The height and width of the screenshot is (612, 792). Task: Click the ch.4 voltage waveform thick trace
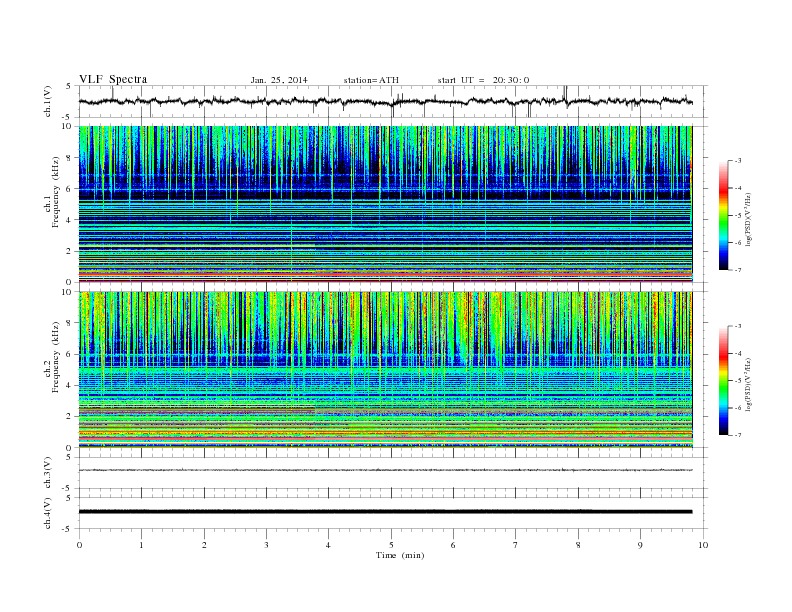tap(386, 512)
